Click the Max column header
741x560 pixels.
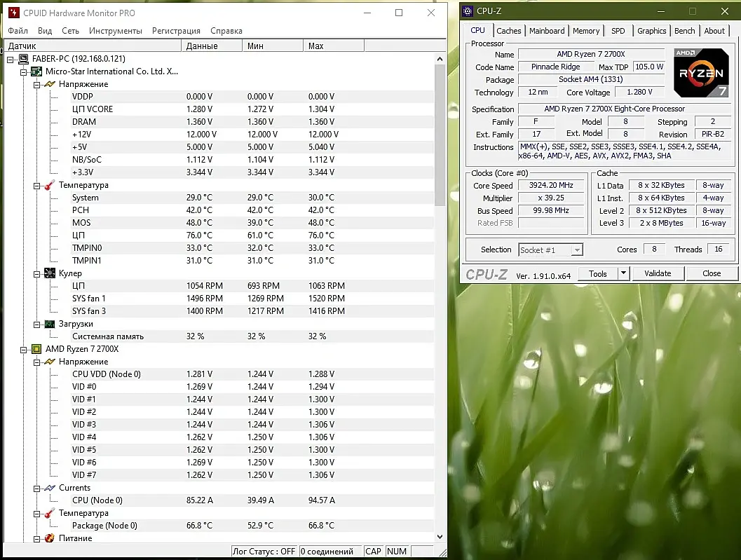click(334, 46)
